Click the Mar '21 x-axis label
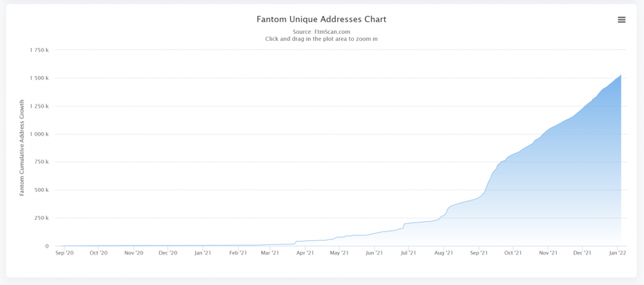 coord(270,253)
